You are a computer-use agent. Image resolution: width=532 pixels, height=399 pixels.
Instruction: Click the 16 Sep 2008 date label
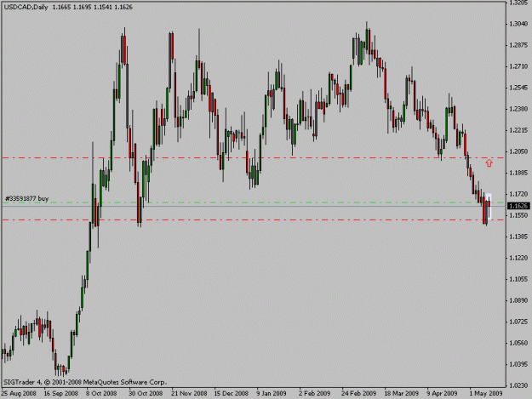pyautogui.click(x=61, y=394)
